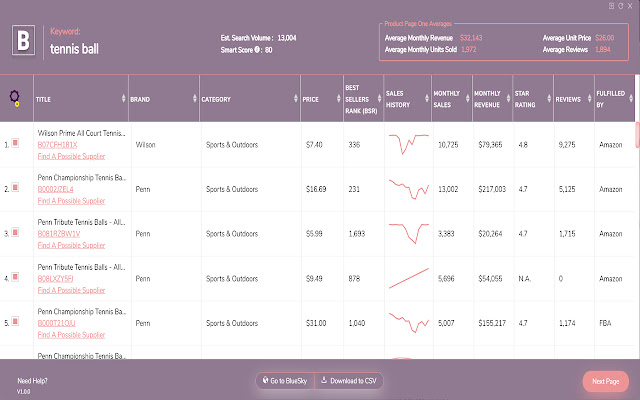
Task: Toggle the checkbox for row 1 Wilson Prime
Action: click(16, 144)
